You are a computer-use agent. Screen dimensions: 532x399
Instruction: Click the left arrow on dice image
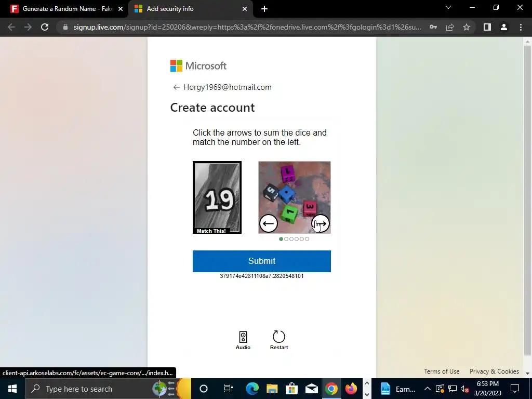269,223
